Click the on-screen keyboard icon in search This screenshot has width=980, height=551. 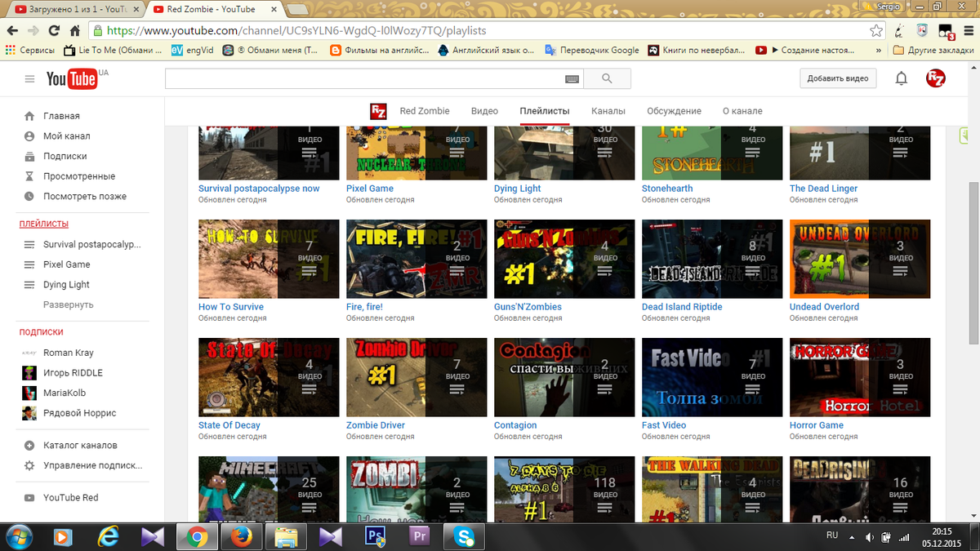point(572,79)
